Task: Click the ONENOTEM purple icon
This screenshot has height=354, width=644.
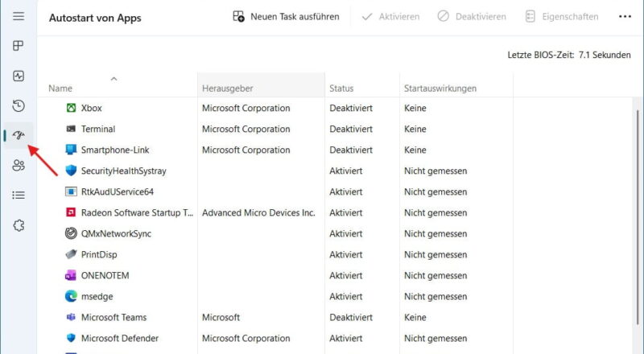Action: click(x=71, y=275)
